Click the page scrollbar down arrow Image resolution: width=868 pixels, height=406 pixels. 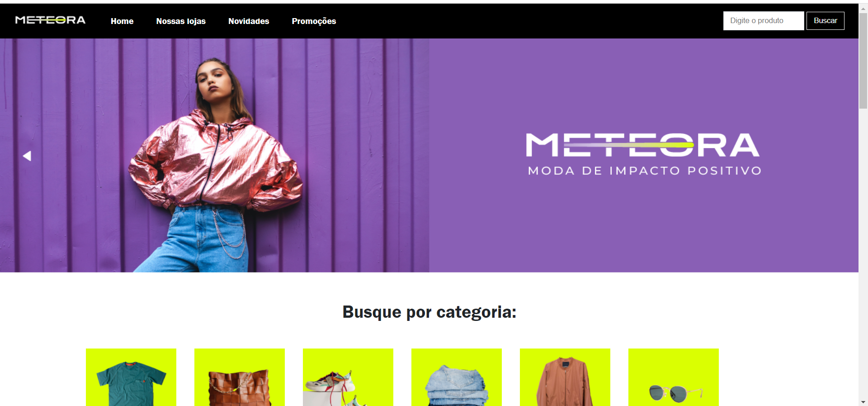[863, 402]
